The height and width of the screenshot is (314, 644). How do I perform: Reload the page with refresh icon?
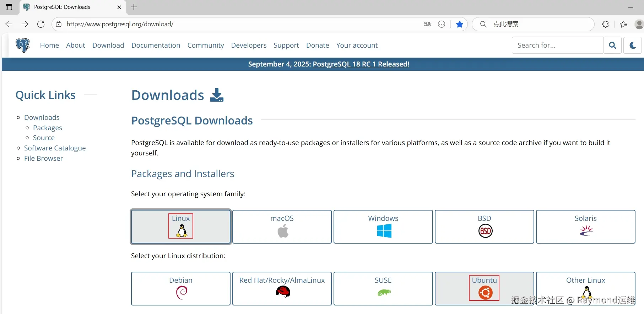pyautogui.click(x=41, y=24)
